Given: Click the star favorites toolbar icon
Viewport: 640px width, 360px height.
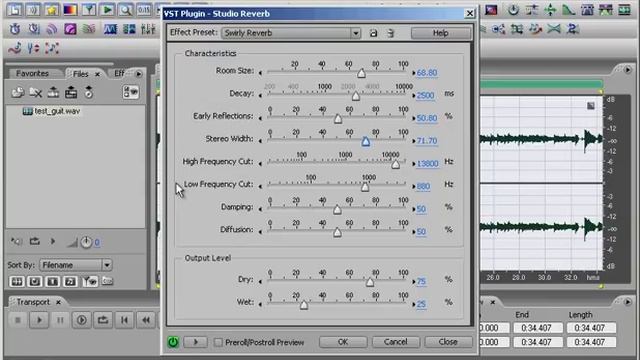Looking at the screenshot, I should (52, 9).
